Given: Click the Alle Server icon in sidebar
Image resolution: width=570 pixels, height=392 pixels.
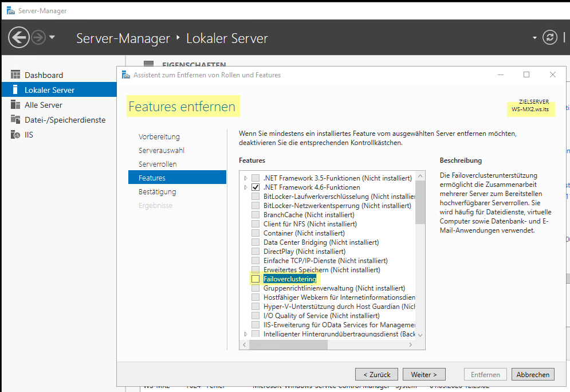Looking at the screenshot, I should coord(15,105).
